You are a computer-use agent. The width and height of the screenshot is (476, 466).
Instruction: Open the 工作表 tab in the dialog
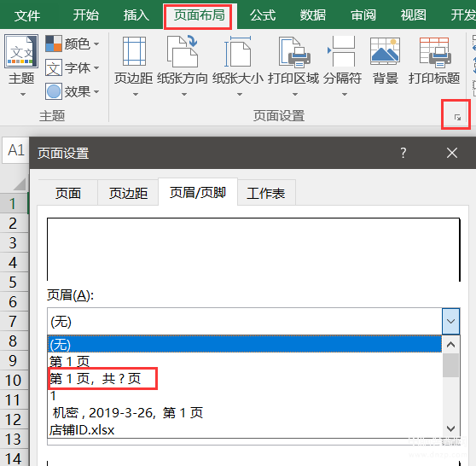coord(266,193)
